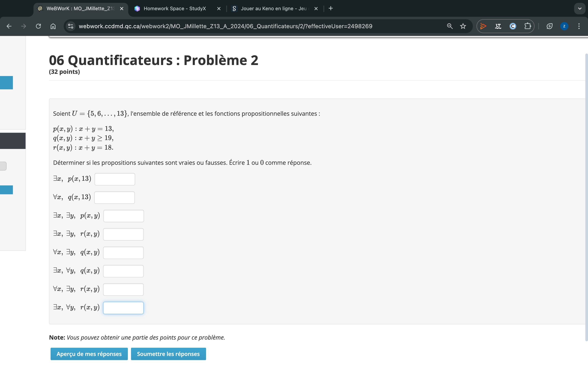Image resolution: width=588 pixels, height=368 pixels.
Task: Click answer box for ∃x, ∃y, p(x,y)
Action: coord(124,216)
